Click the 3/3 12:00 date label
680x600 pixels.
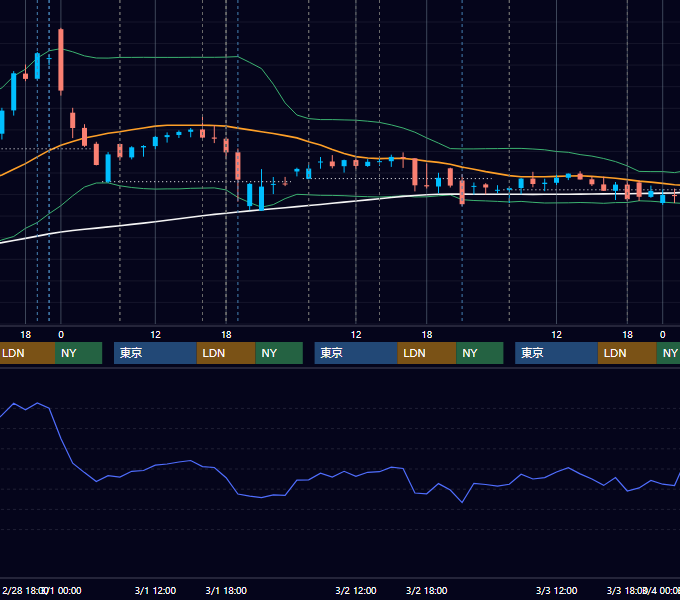click(x=556, y=590)
